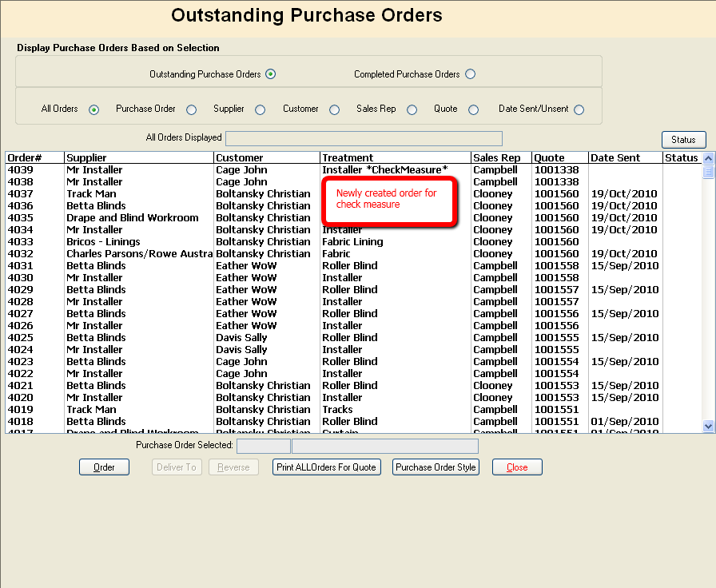716x588 pixels.
Task: Enable the Completed Purchase Orders option
Action: click(471, 73)
